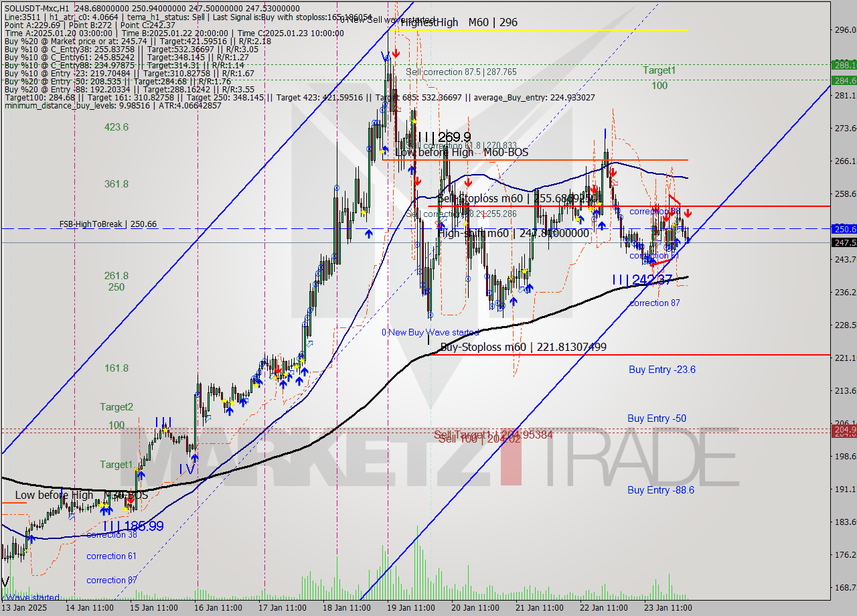Click the 273.6 price axis label

point(845,128)
